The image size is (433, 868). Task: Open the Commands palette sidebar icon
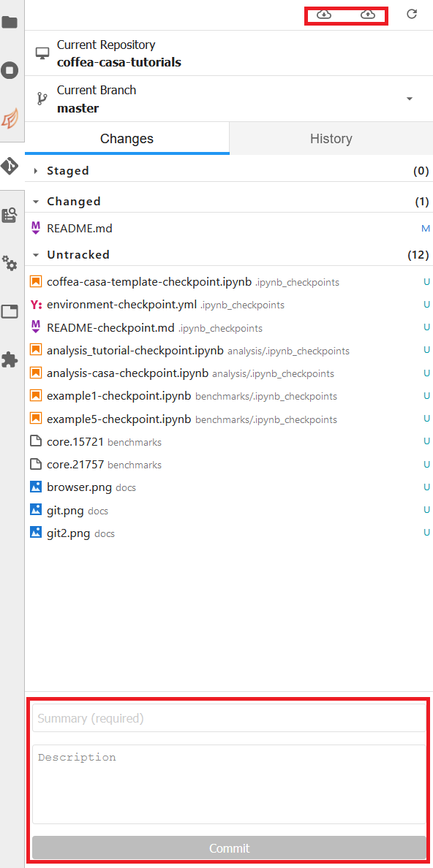[x=10, y=215]
